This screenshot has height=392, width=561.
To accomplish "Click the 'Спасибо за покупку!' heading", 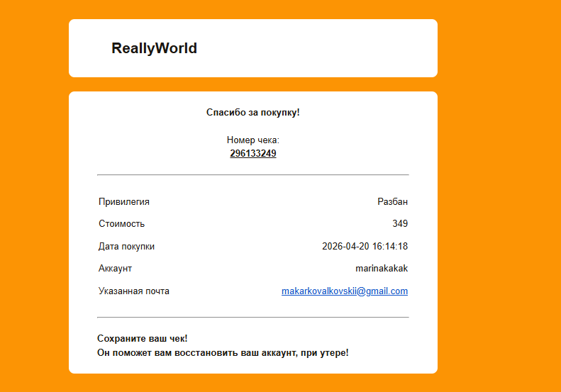I will [x=252, y=112].
